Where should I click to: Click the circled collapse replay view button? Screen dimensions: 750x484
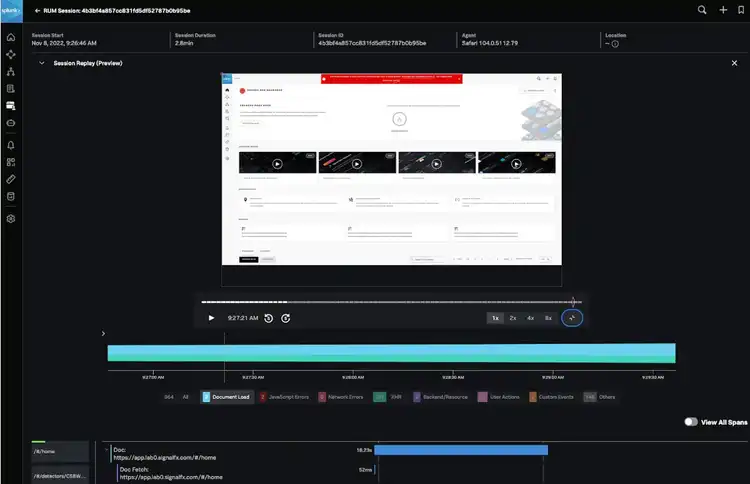[x=572, y=318]
